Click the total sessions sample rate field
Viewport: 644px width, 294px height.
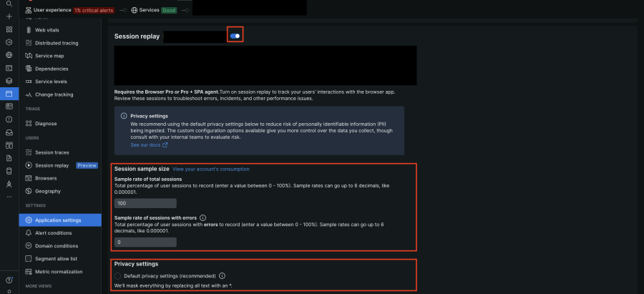(145, 203)
